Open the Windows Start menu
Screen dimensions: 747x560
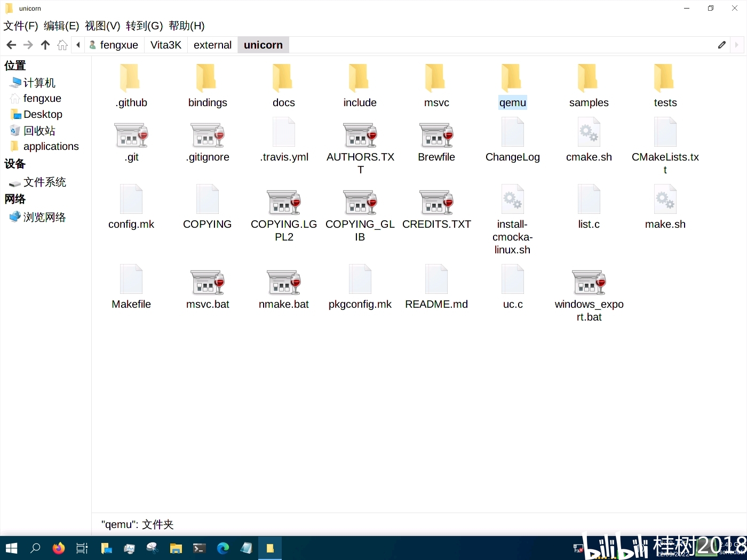(x=12, y=548)
